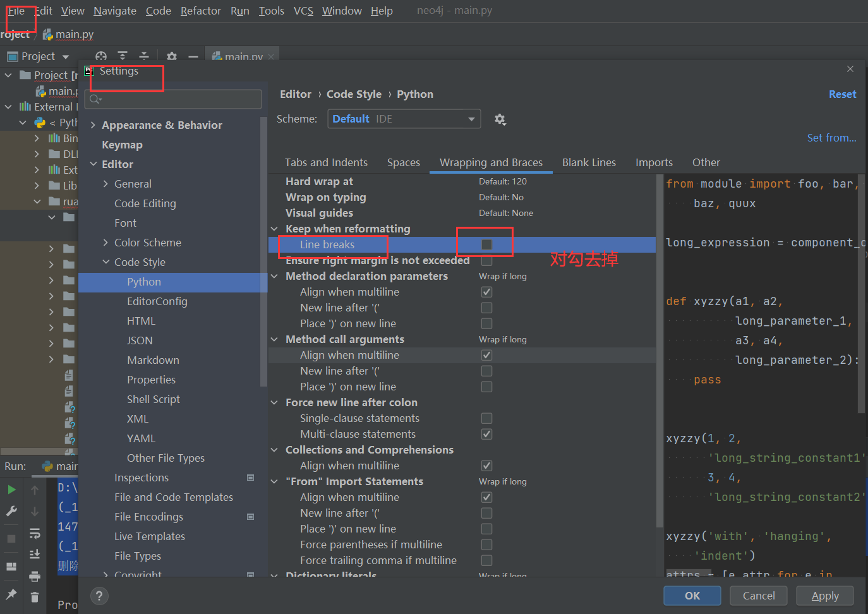Click Apply button in Settings
The image size is (868, 614).
tap(825, 596)
